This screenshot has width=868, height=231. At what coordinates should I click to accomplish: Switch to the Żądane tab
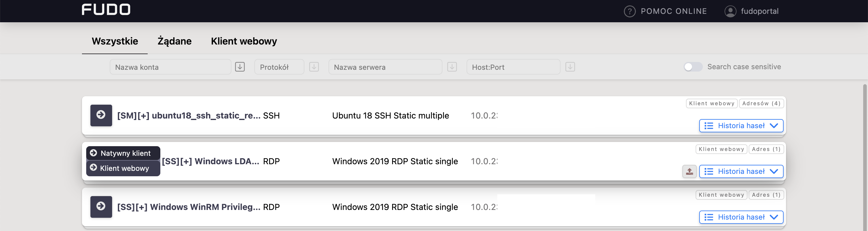[174, 42]
